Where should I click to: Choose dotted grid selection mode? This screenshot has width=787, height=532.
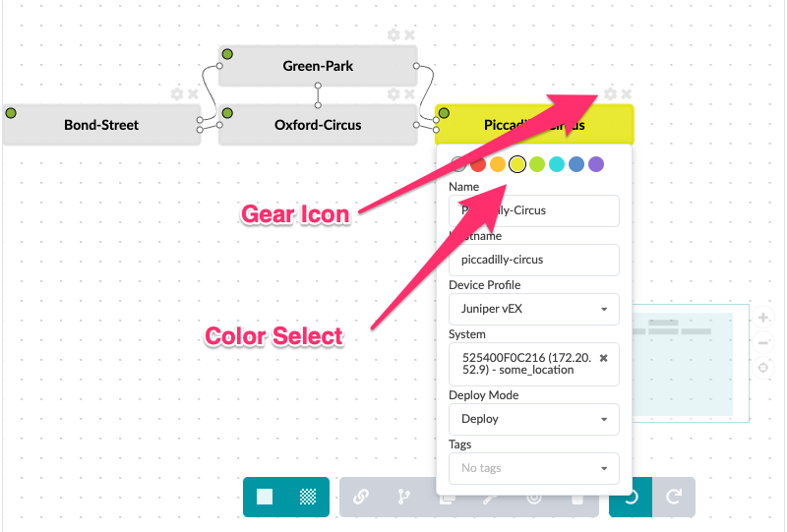[308, 497]
